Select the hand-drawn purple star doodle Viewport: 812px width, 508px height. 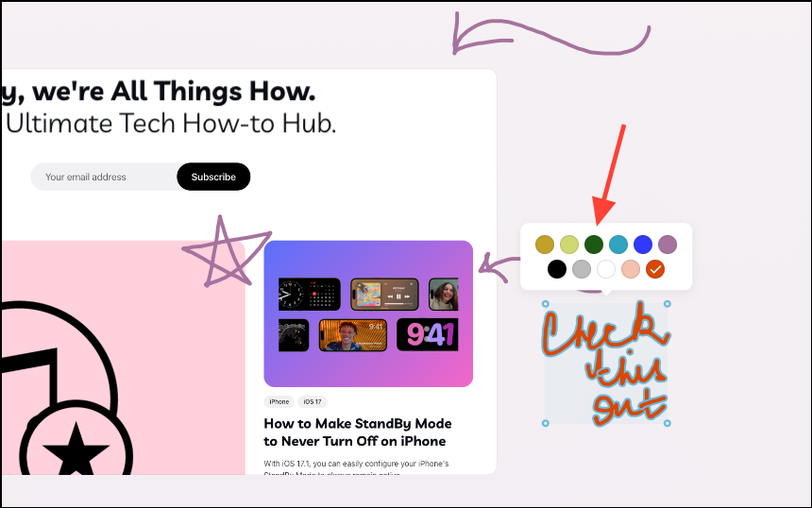[x=226, y=252]
